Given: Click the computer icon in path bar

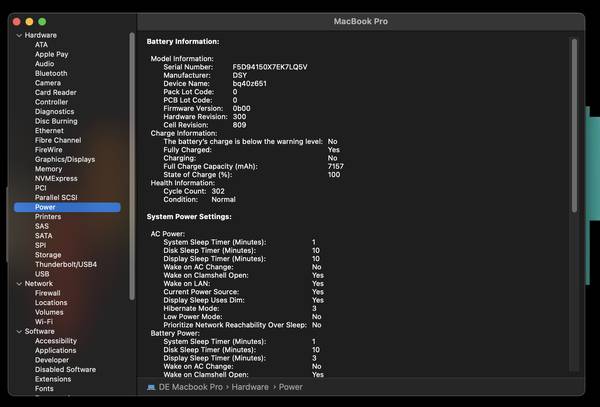Looking at the screenshot, I should click(151, 387).
